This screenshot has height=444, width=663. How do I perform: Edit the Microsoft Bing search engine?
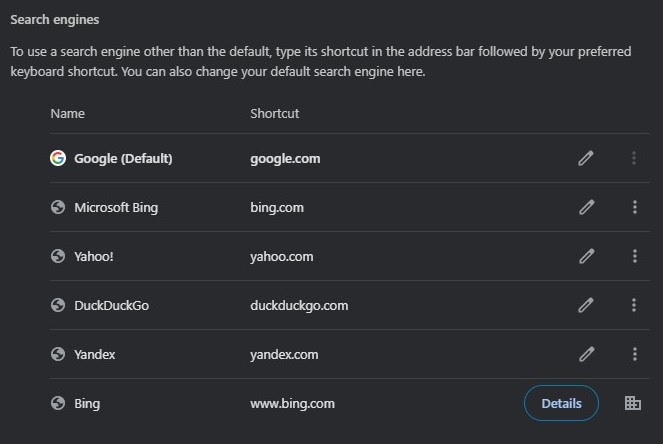586,207
